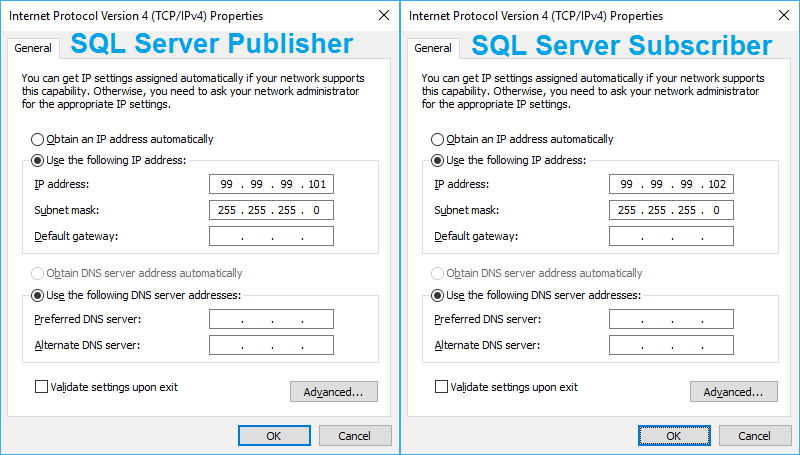Open Advanced settings in Publisher dialog
This screenshot has height=455, width=800.
pyautogui.click(x=334, y=392)
